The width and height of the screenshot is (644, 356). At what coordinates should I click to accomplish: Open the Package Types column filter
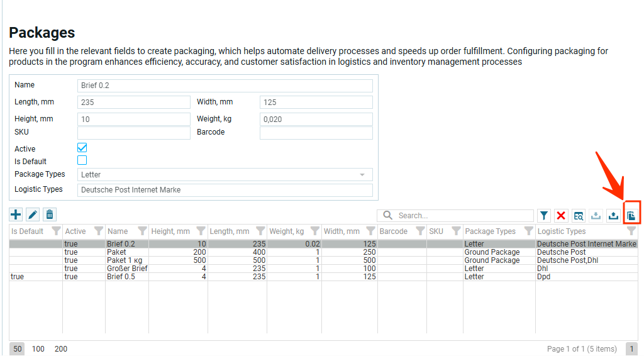click(x=529, y=231)
